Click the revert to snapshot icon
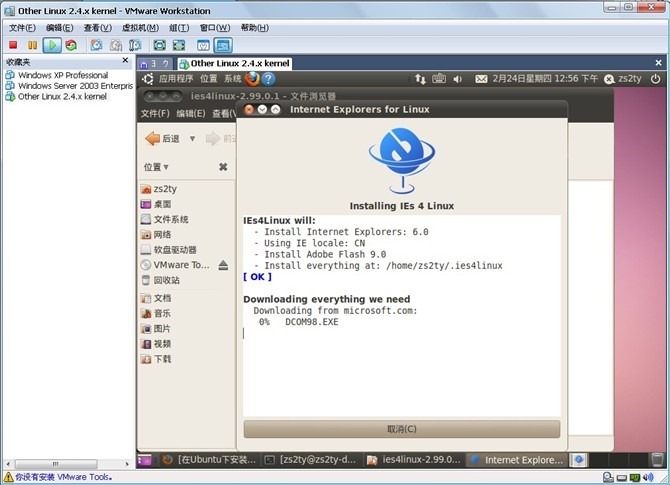 click(115, 45)
